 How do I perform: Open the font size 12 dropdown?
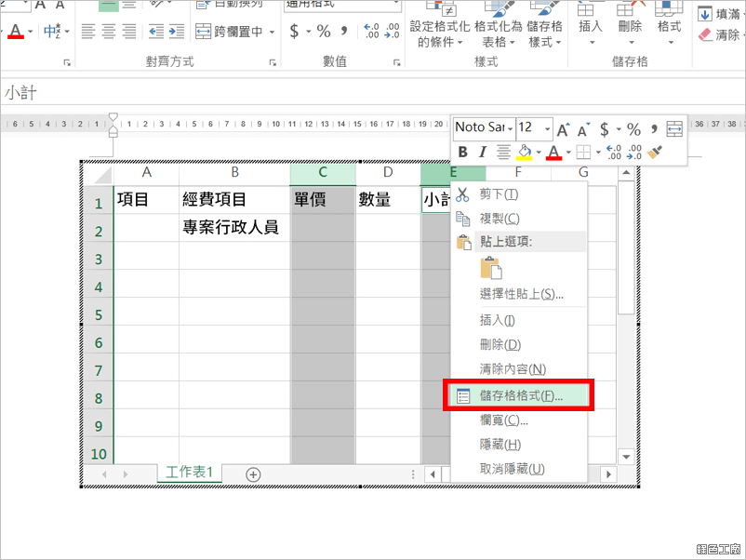point(547,128)
